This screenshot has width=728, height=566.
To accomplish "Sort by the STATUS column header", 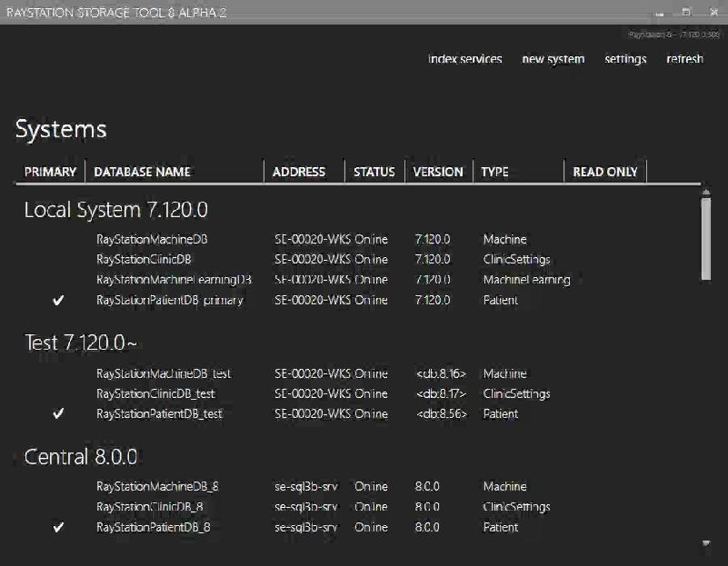I will pos(374,172).
